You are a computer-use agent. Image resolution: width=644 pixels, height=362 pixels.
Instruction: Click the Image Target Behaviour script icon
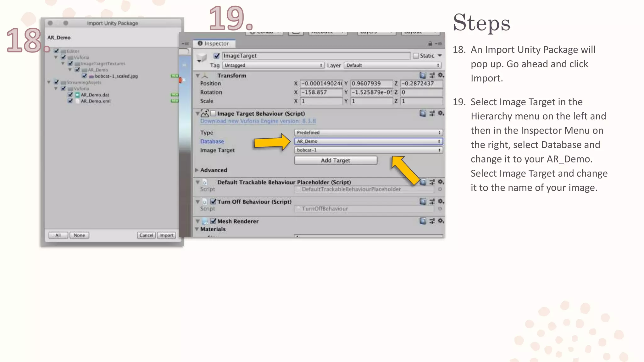click(x=205, y=113)
